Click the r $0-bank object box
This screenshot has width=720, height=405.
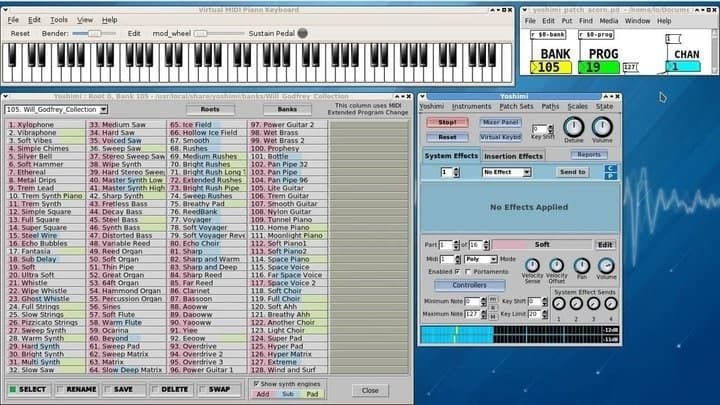tap(548, 34)
